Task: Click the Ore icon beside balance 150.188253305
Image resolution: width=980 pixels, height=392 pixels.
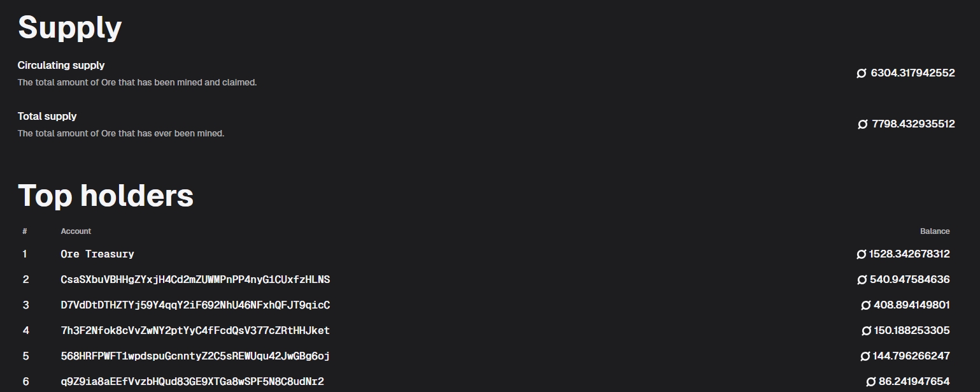Action: click(x=867, y=331)
